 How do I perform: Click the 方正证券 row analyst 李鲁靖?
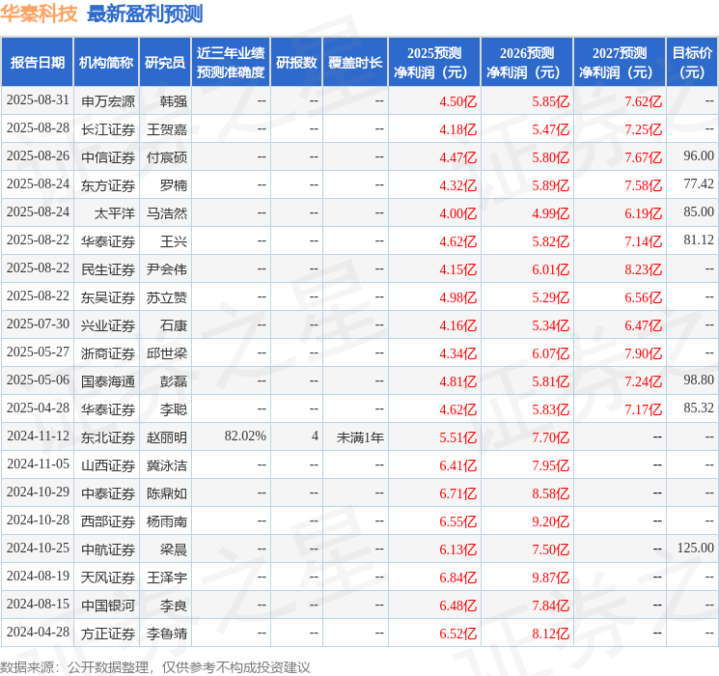point(166,634)
